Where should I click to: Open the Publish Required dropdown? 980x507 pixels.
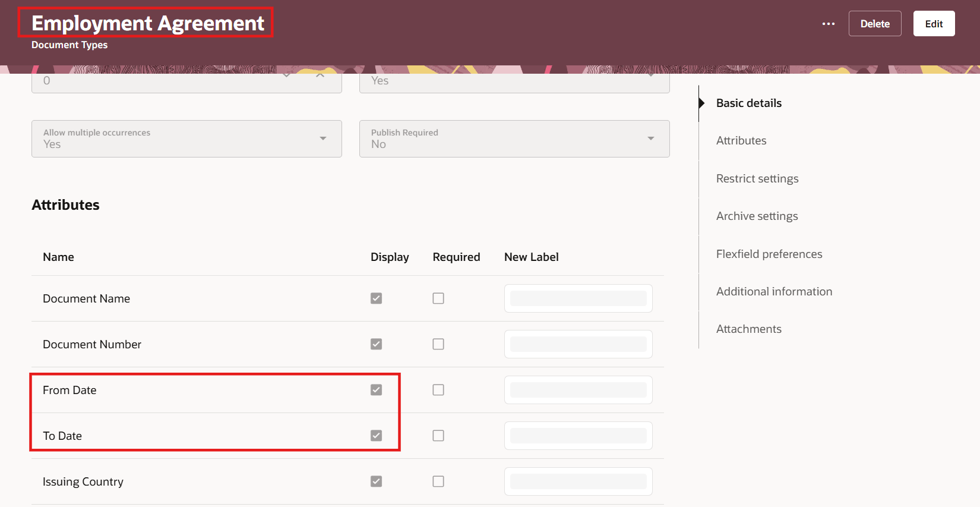[x=514, y=138]
